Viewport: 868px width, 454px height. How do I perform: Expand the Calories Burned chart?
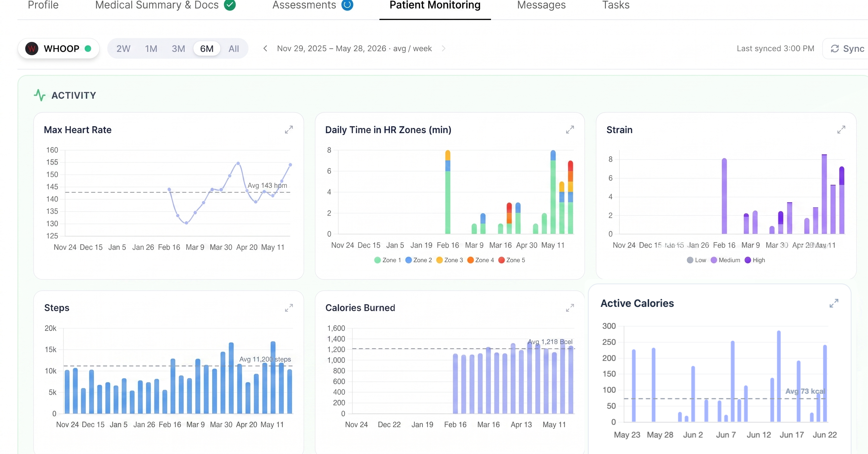[x=570, y=307]
